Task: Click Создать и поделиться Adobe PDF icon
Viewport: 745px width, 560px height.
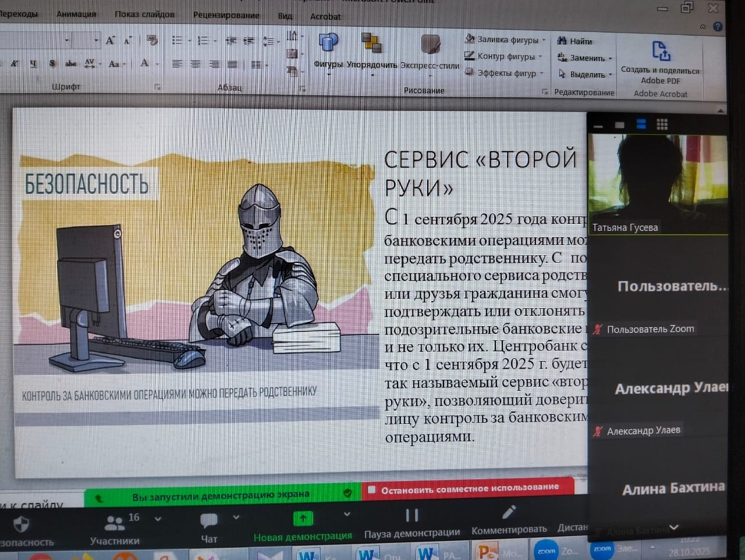Action: click(661, 52)
